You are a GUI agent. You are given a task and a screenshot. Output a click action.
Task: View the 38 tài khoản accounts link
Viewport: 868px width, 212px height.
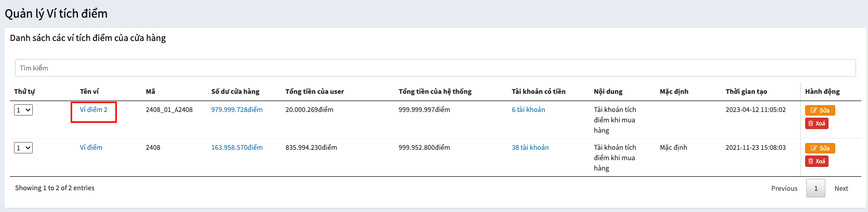(x=530, y=148)
